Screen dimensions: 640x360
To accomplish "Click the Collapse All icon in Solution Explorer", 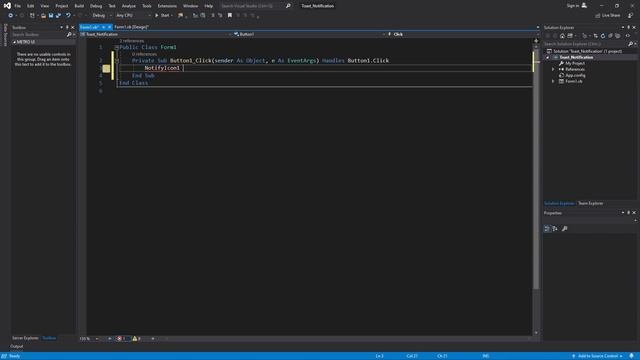I will [x=610, y=36].
